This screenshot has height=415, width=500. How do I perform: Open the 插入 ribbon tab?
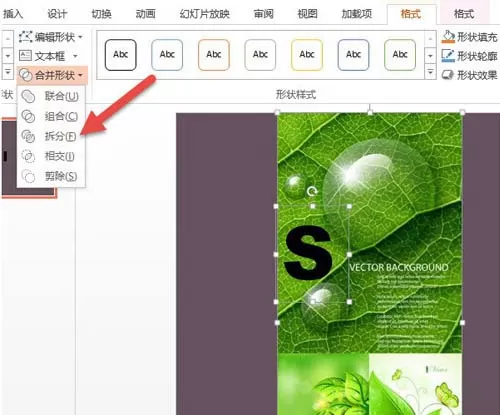point(13,14)
